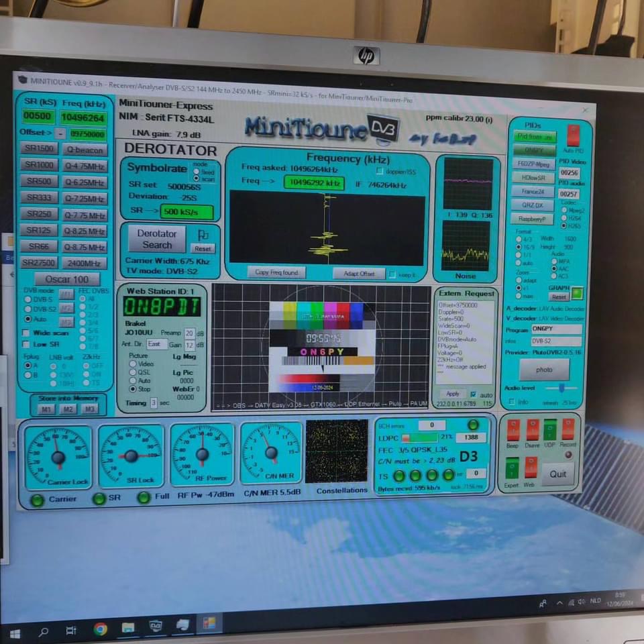Click the Preamp dB value field
The width and height of the screenshot is (644, 644).
pos(189,333)
